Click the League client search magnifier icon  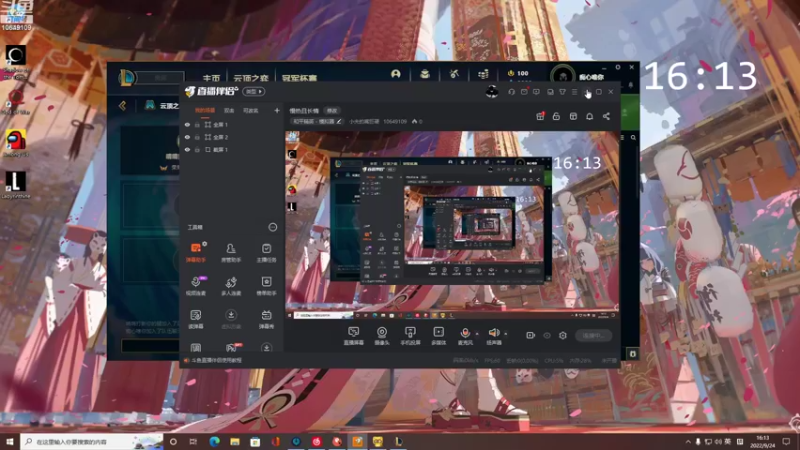tap(633, 138)
